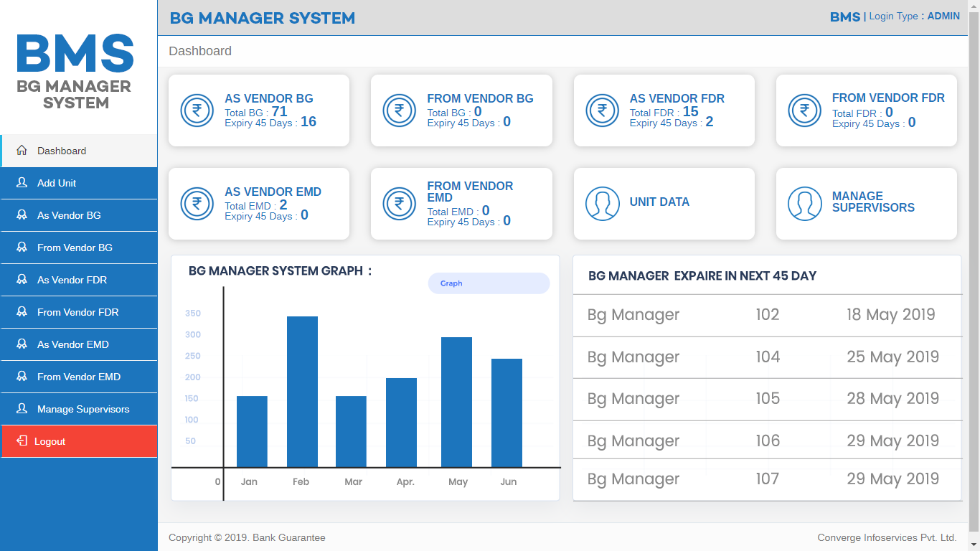Click the rupee icon in From Vendor BG card

tap(399, 110)
